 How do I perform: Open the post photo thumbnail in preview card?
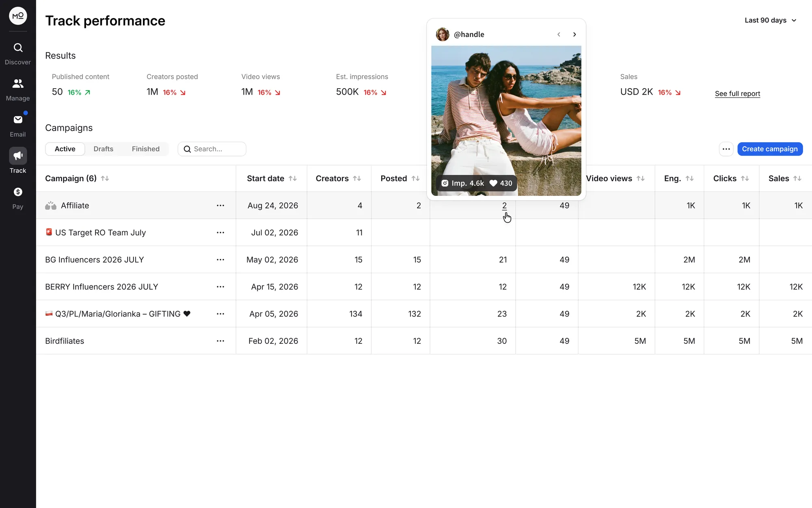506,121
